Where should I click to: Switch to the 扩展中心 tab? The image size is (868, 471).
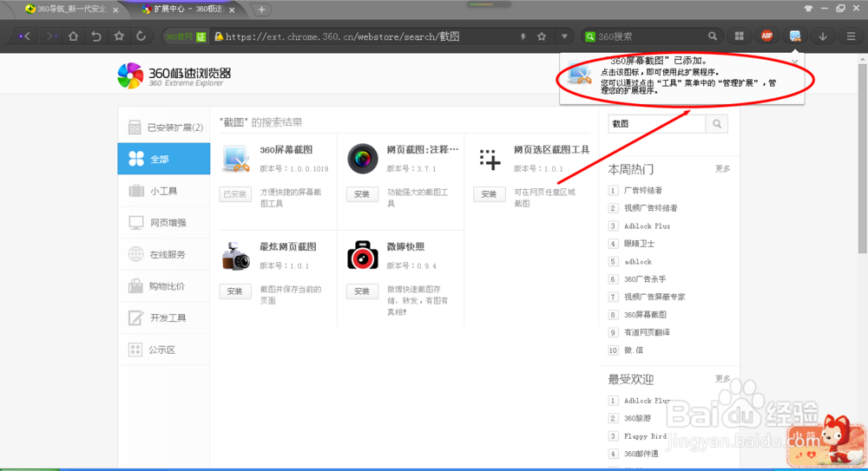[186, 10]
